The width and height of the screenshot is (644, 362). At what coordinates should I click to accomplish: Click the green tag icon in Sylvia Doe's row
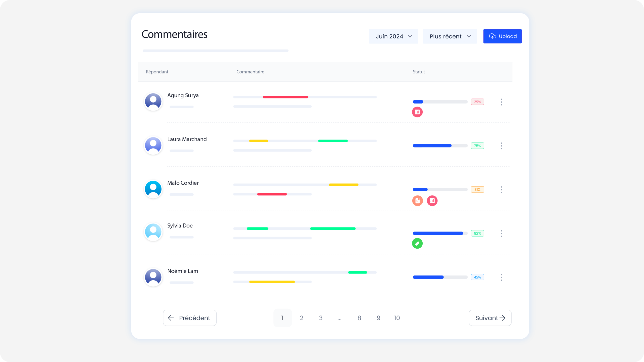[417, 243]
